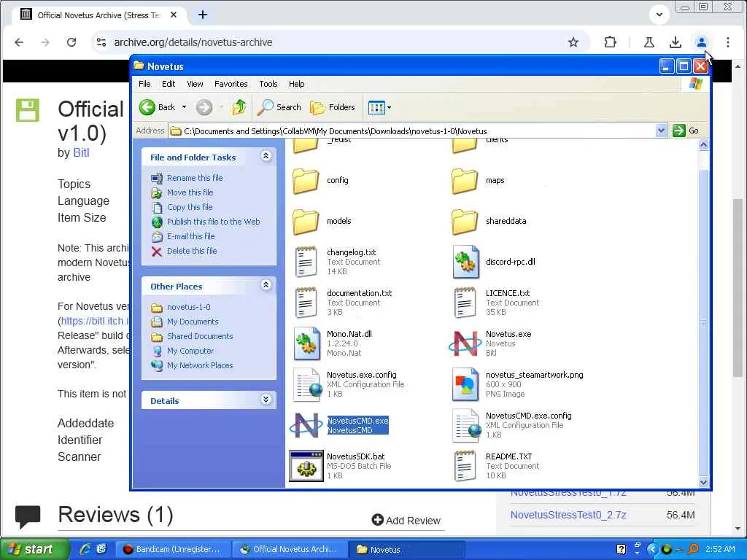This screenshot has width=747, height=560.
Task: Open the NovetusStressTest0_2.7z download link
Action: [568, 515]
